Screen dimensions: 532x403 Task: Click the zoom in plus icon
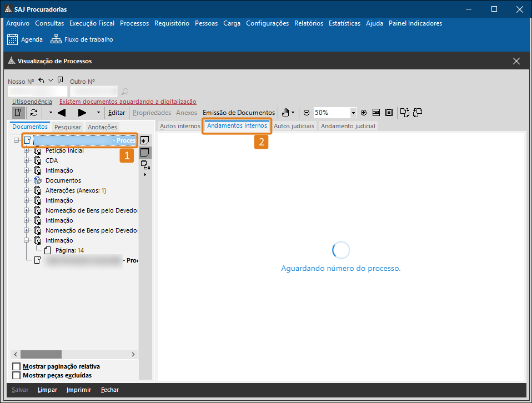(x=364, y=113)
